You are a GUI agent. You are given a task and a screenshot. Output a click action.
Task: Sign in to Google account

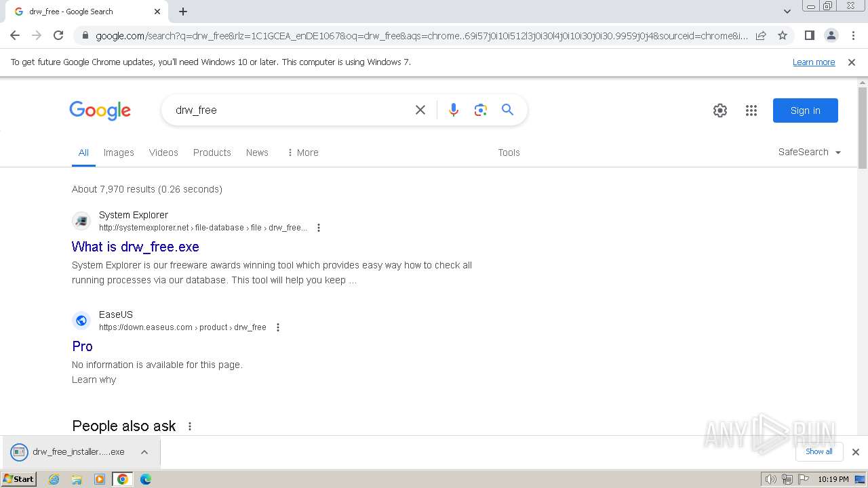(806, 110)
